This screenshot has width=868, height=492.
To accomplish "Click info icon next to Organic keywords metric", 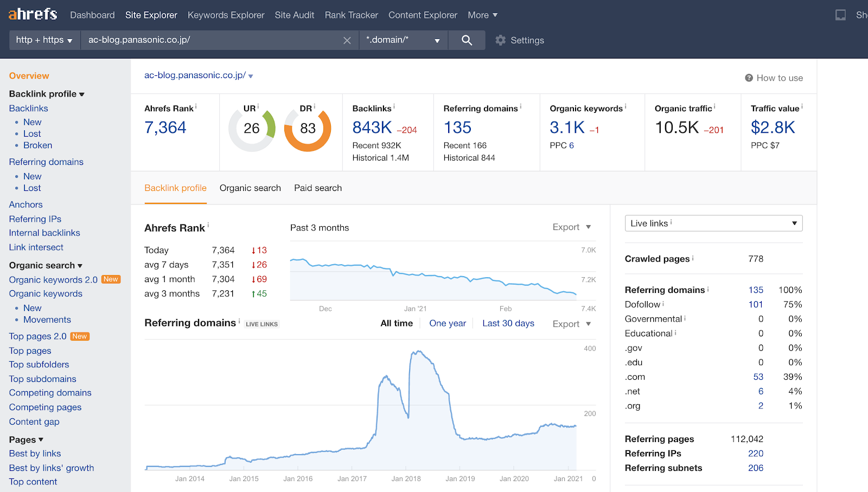I will point(626,106).
